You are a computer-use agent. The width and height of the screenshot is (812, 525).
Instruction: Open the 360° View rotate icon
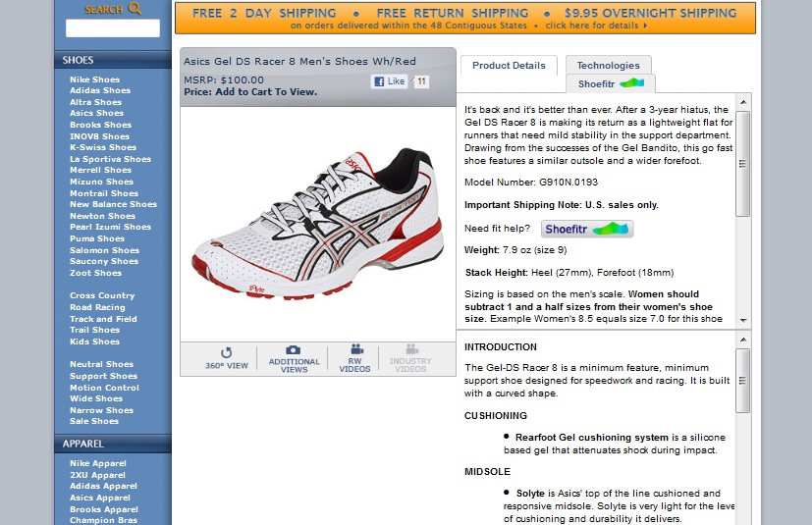pos(226,352)
